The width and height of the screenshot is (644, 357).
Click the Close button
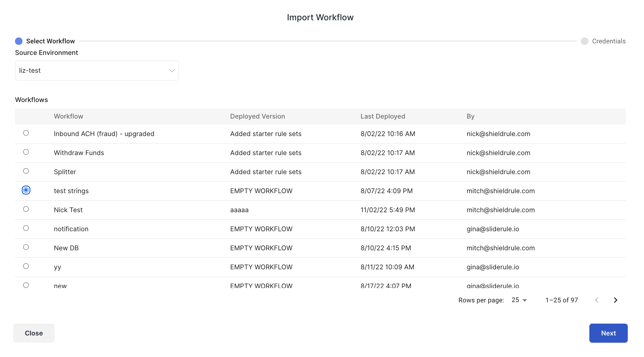coord(34,333)
